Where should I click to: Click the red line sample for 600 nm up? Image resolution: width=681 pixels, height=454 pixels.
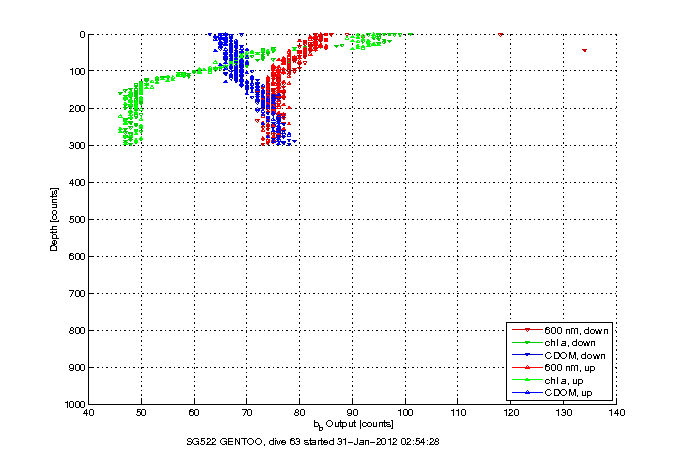527,368
